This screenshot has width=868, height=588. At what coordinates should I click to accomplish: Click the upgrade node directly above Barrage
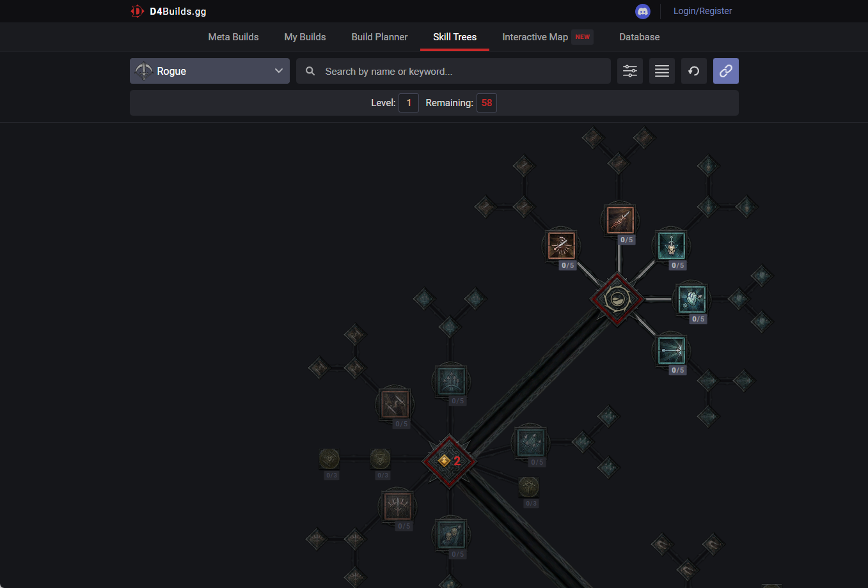pyautogui.click(x=449, y=327)
